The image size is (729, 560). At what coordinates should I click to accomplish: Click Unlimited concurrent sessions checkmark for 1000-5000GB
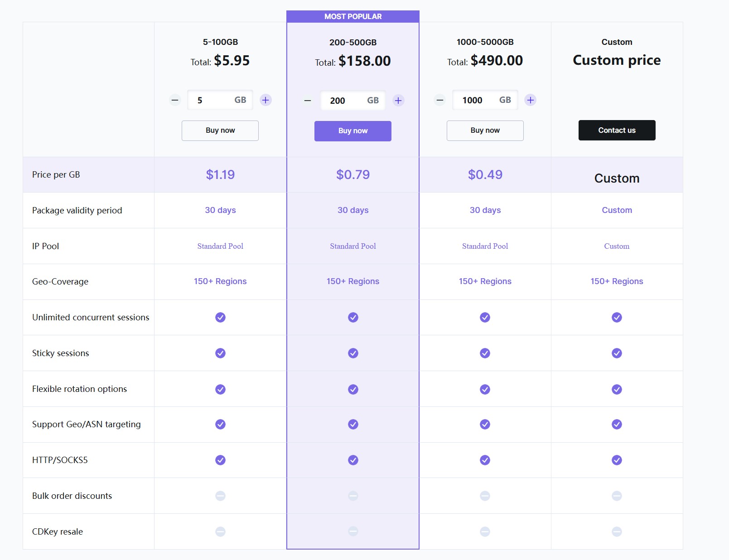[x=485, y=317]
